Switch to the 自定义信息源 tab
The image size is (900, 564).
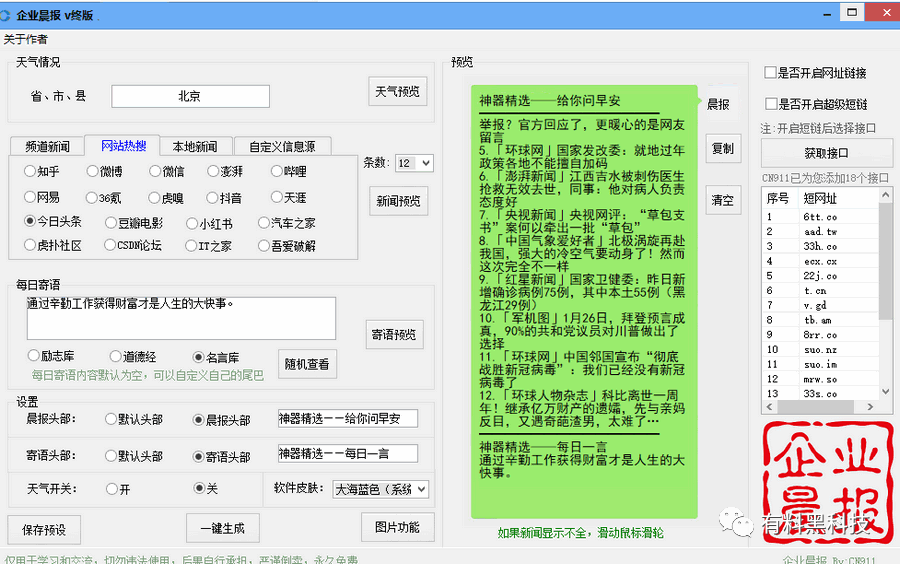click(x=282, y=146)
